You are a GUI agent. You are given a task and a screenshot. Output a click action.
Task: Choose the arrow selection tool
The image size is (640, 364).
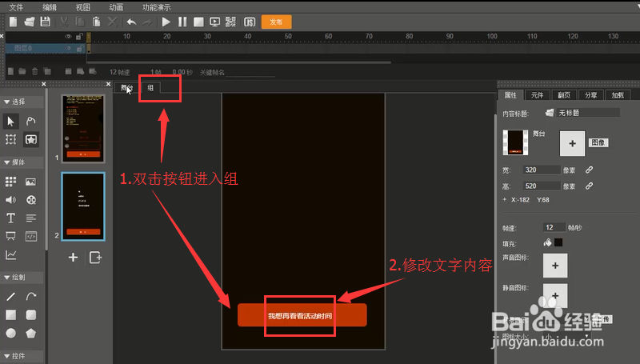[x=10, y=121]
